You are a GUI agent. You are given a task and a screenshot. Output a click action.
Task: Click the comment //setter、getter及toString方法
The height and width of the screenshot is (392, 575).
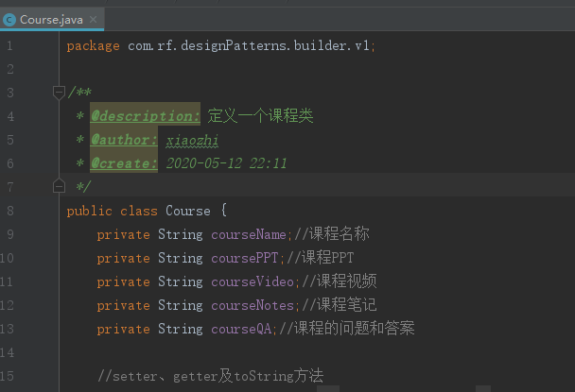click(x=211, y=376)
